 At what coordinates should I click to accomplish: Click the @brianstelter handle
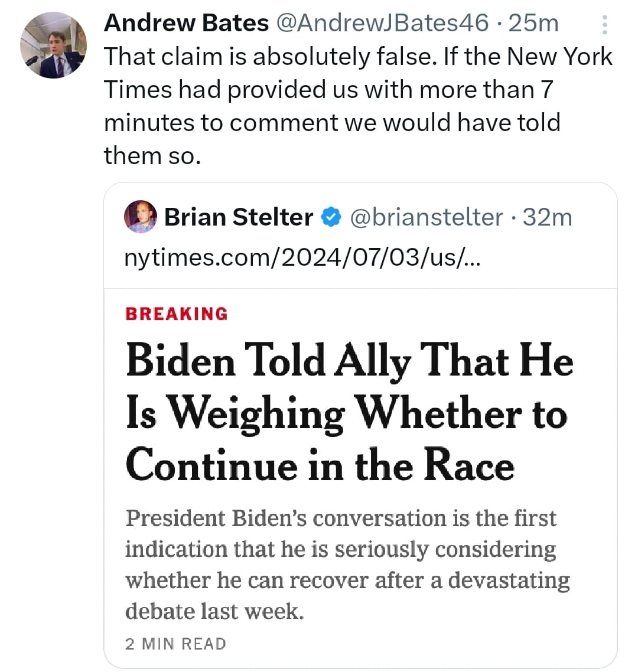[x=427, y=217]
